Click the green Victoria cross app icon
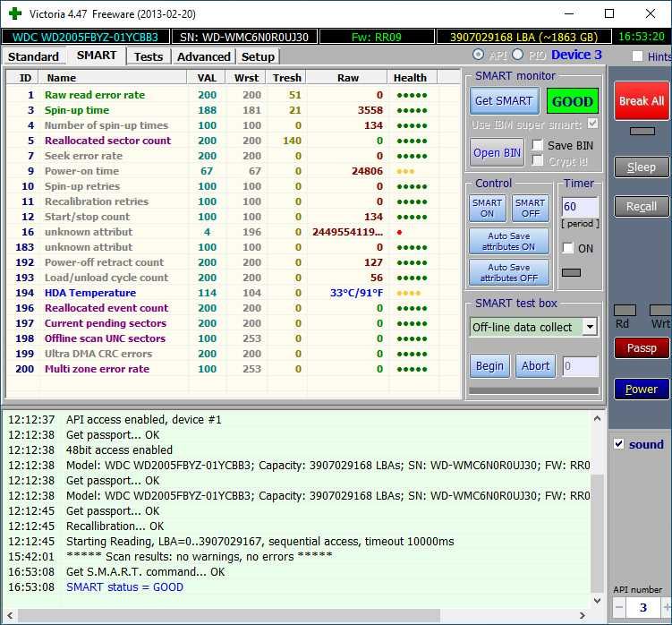The width and height of the screenshot is (672, 625). point(15,13)
